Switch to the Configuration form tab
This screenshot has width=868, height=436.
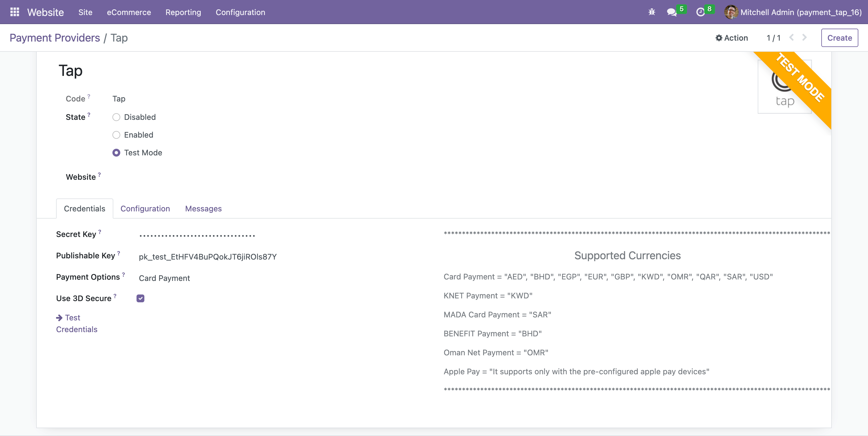(x=145, y=209)
